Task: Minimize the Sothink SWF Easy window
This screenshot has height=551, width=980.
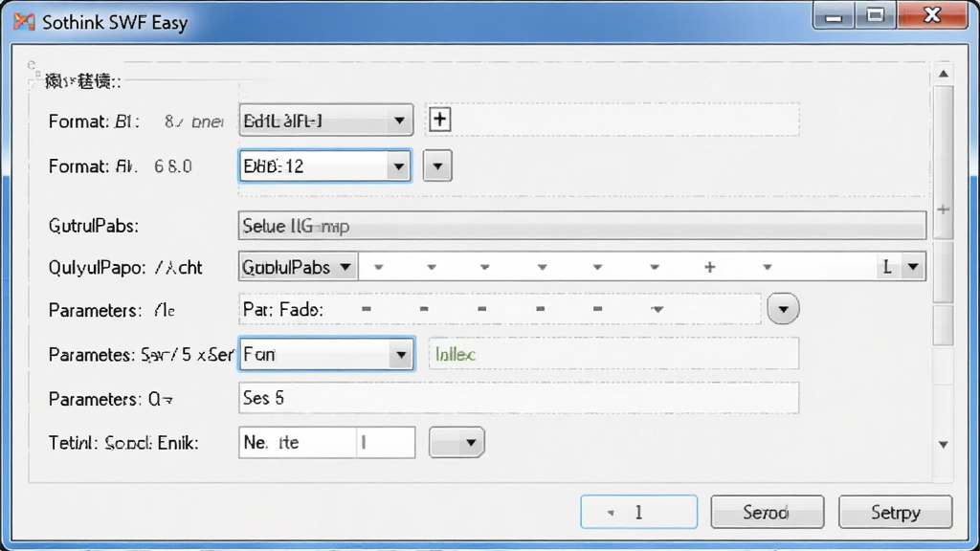Action: (834, 15)
